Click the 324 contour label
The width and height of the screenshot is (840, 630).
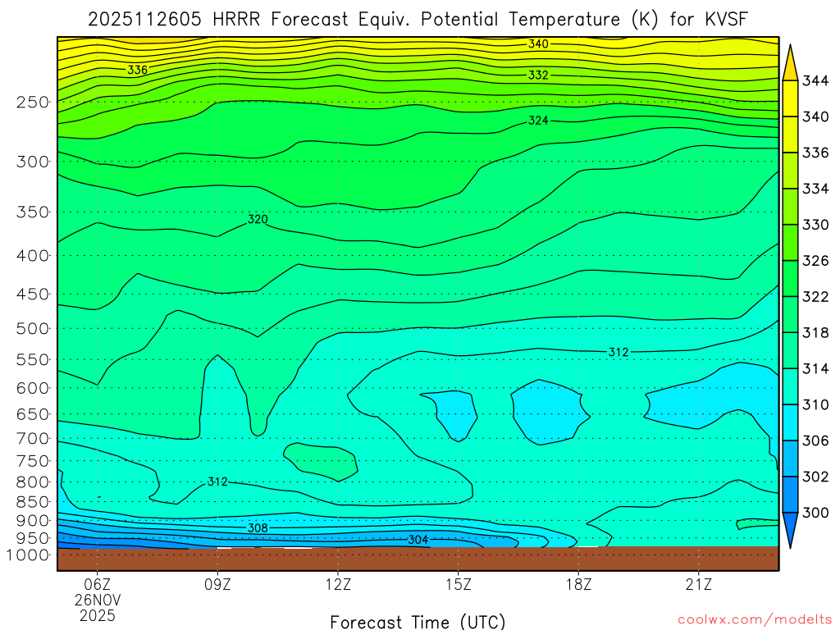coord(538,121)
